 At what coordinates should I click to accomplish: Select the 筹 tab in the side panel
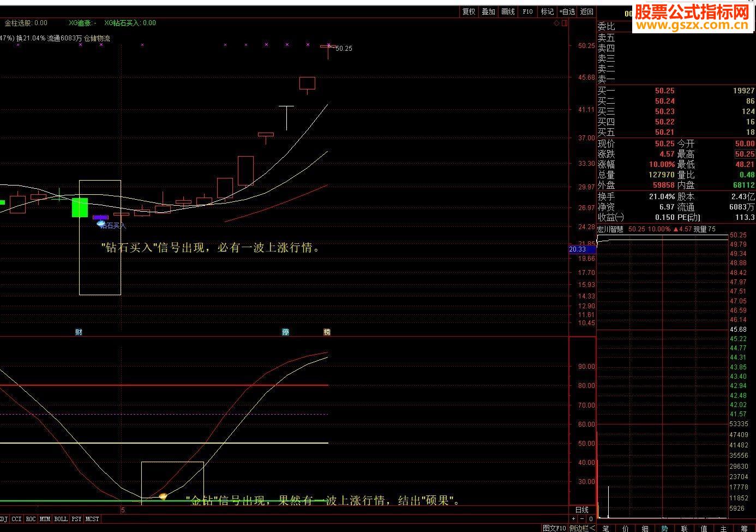coord(745,528)
